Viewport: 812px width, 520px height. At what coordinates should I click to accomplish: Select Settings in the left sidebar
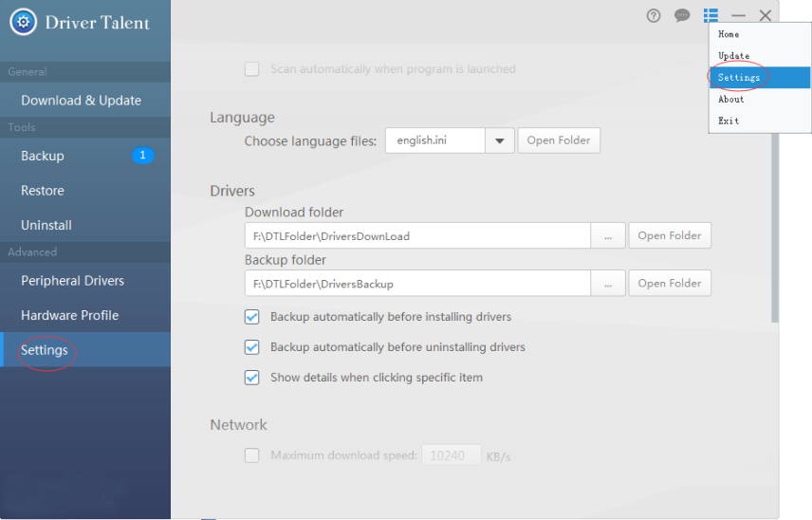85,349
